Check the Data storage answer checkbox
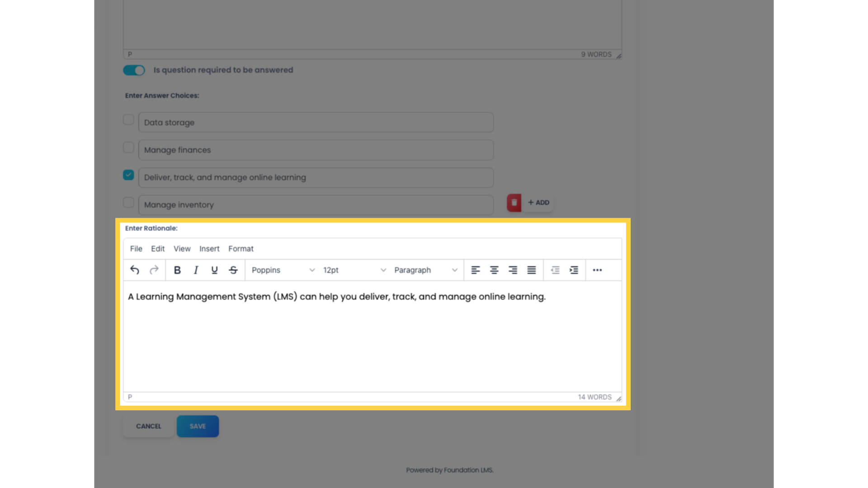868x488 pixels. click(128, 120)
